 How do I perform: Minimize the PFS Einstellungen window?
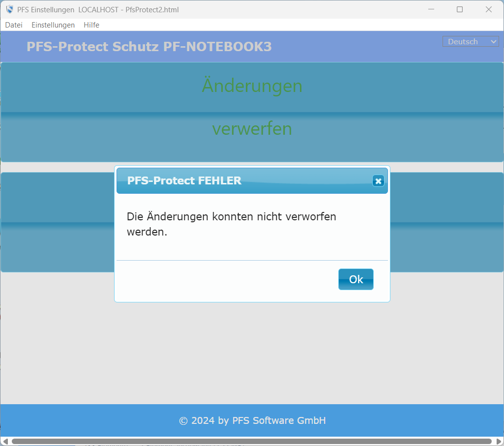(431, 9)
